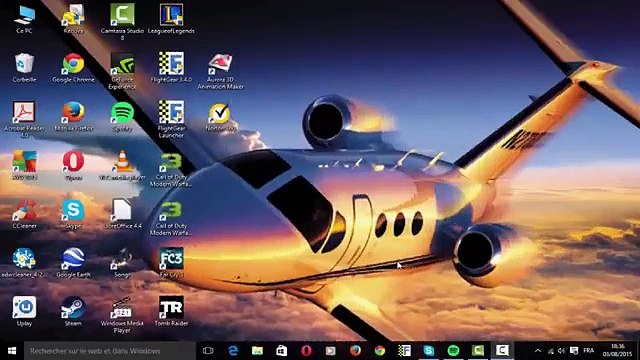The image size is (640, 360).
Task: Select the Tomb Raider desktop shortcut
Action: (171, 311)
